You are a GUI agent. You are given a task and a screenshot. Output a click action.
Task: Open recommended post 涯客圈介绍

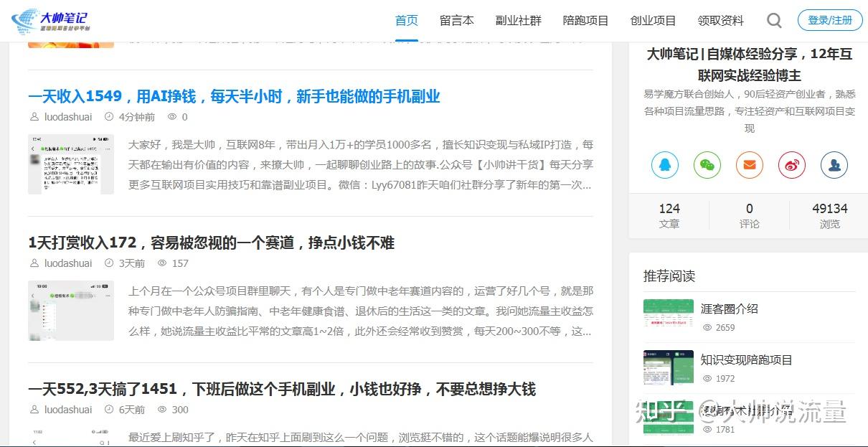tap(730, 309)
